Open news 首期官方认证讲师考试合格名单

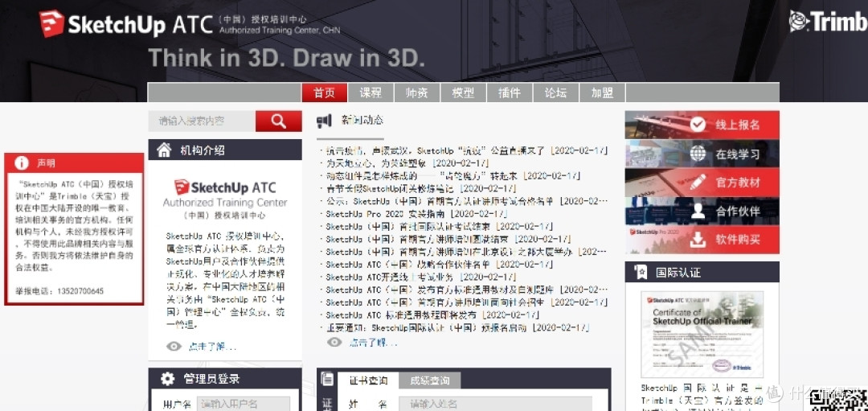click(x=465, y=201)
